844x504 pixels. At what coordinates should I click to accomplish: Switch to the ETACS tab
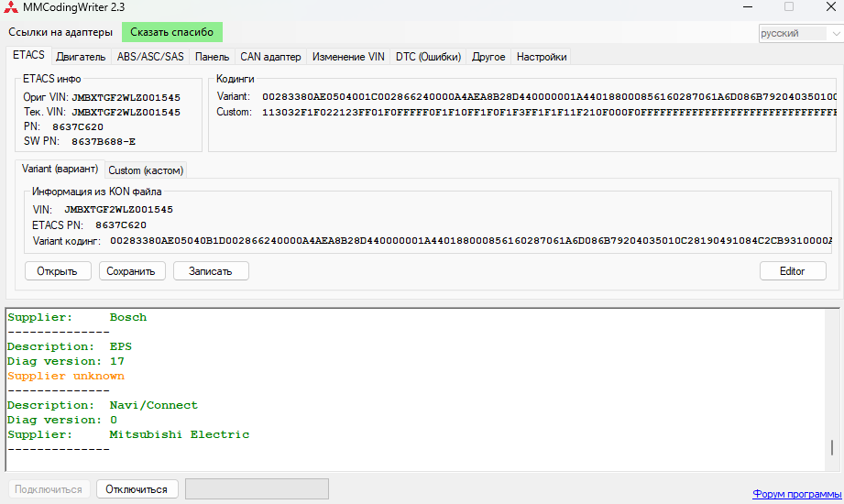[28, 56]
